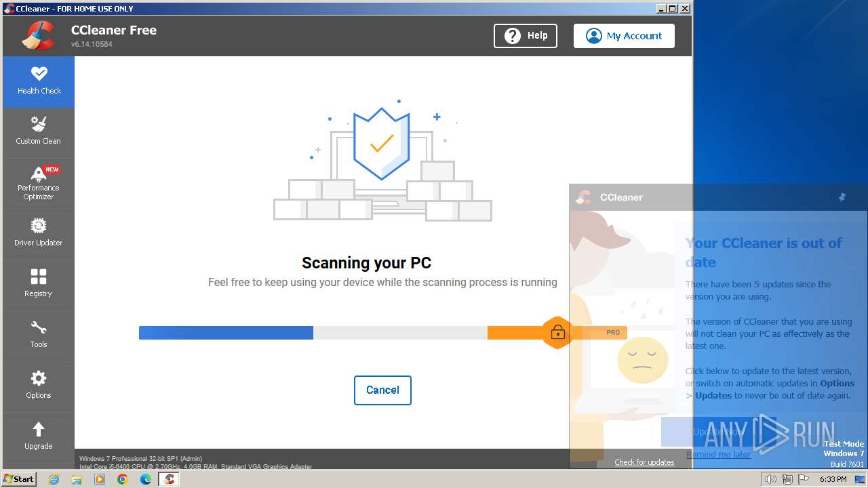This screenshot has height=488, width=868.
Task: Launch Google Chrome from taskbar
Action: click(x=123, y=479)
